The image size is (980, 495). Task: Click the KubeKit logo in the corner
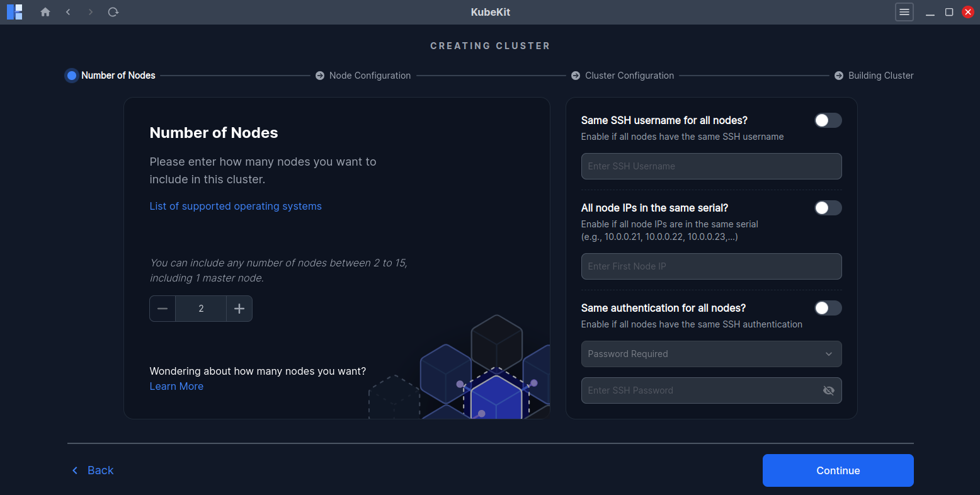14,12
